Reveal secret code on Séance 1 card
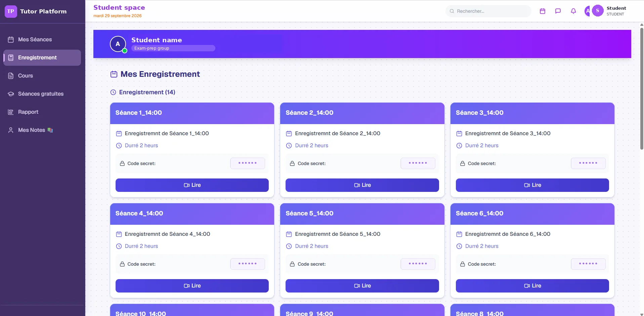 click(x=248, y=163)
